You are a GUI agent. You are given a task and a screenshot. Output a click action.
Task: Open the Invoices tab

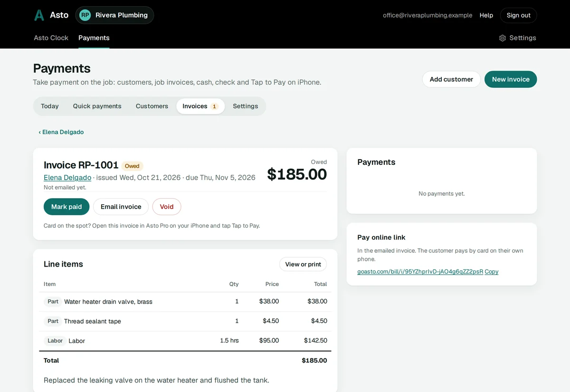point(200,106)
